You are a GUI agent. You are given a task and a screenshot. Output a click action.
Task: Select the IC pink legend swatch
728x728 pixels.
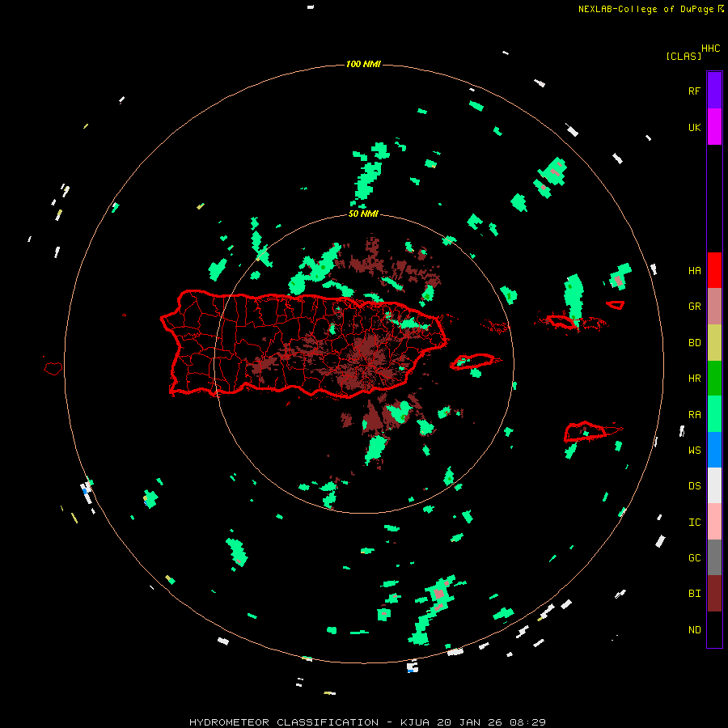(x=714, y=522)
